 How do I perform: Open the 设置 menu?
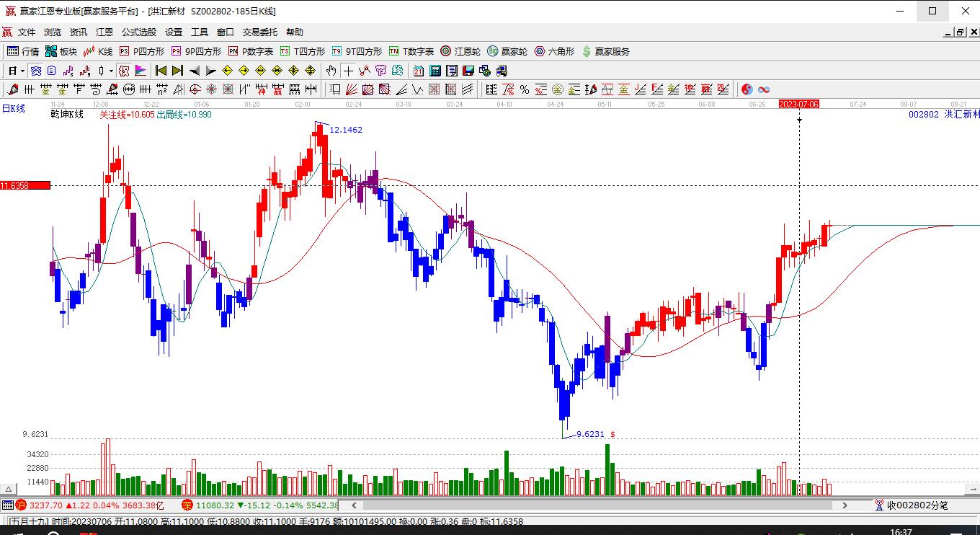[174, 32]
